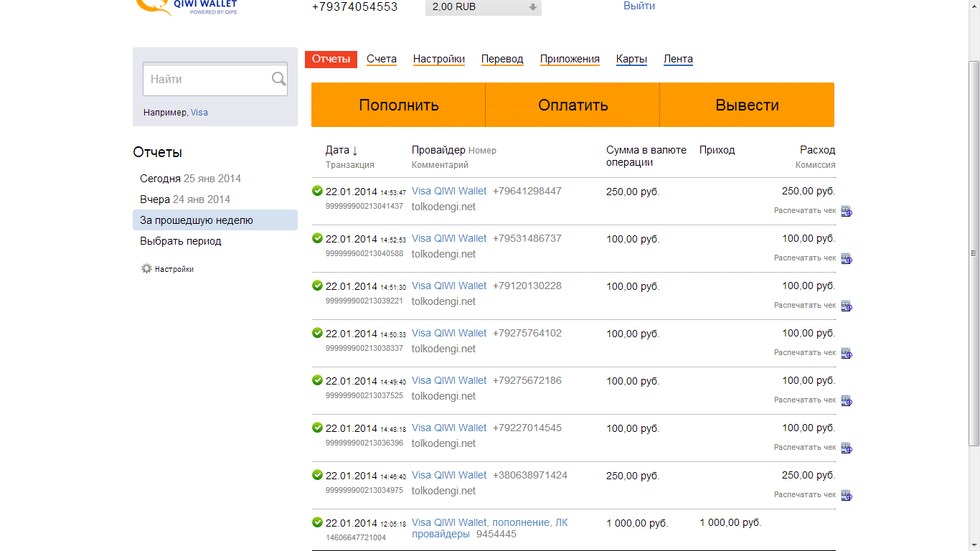Open the Карты tab
This screenshot has height=551, width=980.
pyautogui.click(x=631, y=59)
